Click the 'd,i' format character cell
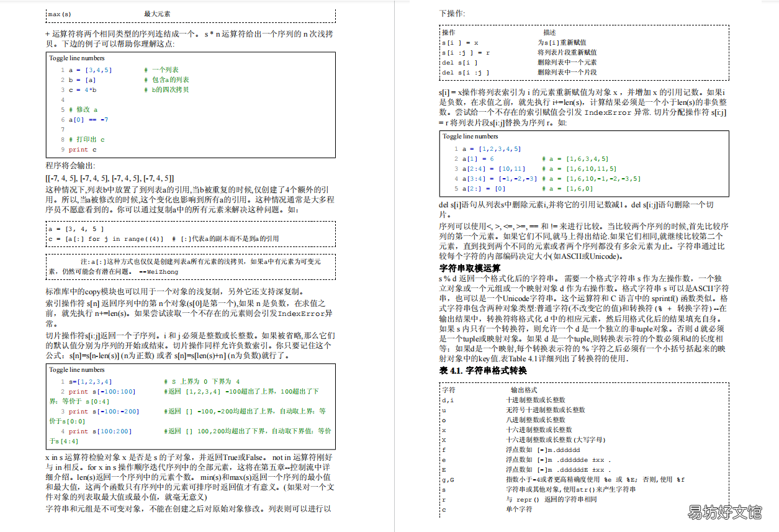779x532 pixels. point(448,400)
